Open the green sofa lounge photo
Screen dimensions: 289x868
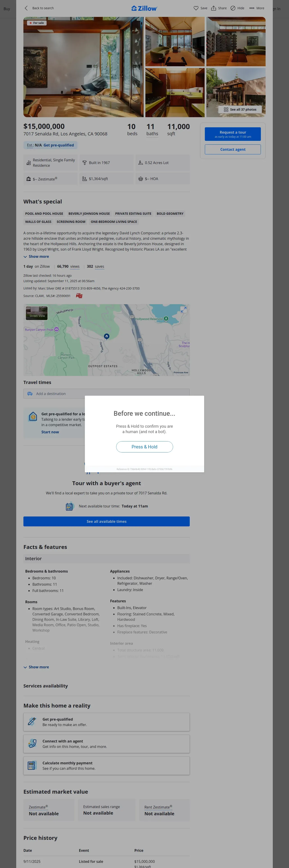pyautogui.click(x=175, y=42)
